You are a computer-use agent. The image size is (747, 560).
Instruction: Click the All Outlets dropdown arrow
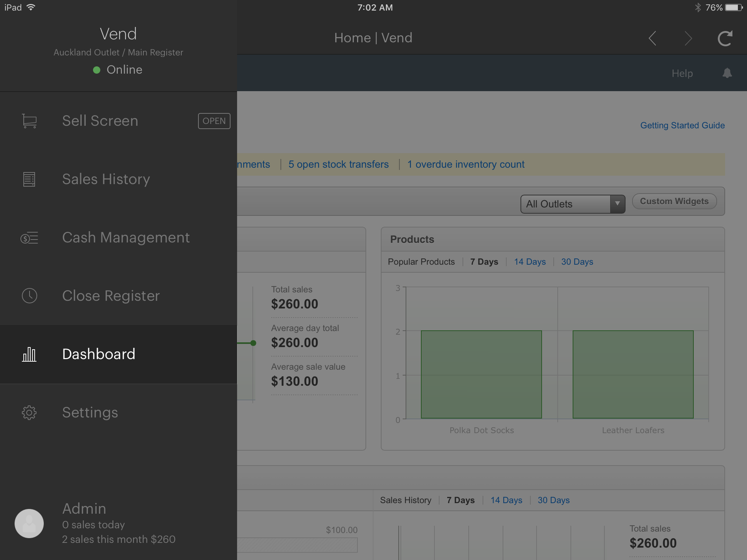click(617, 204)
